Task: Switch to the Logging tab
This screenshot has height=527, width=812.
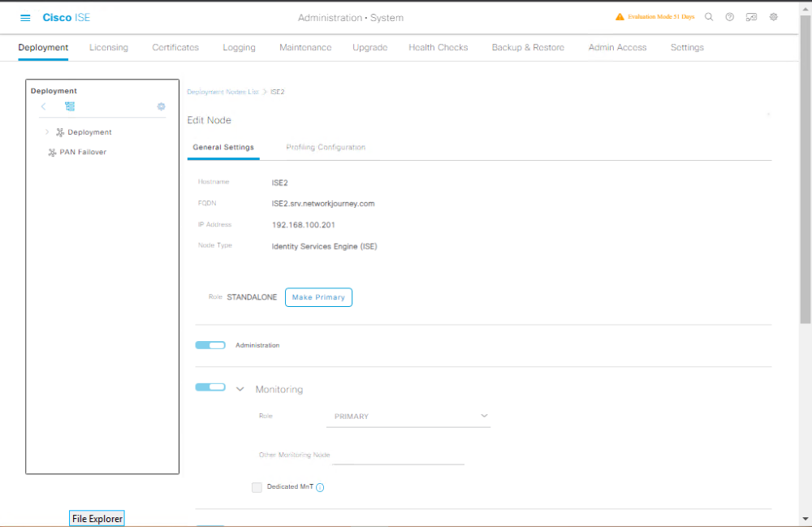Action: [240, 47]
